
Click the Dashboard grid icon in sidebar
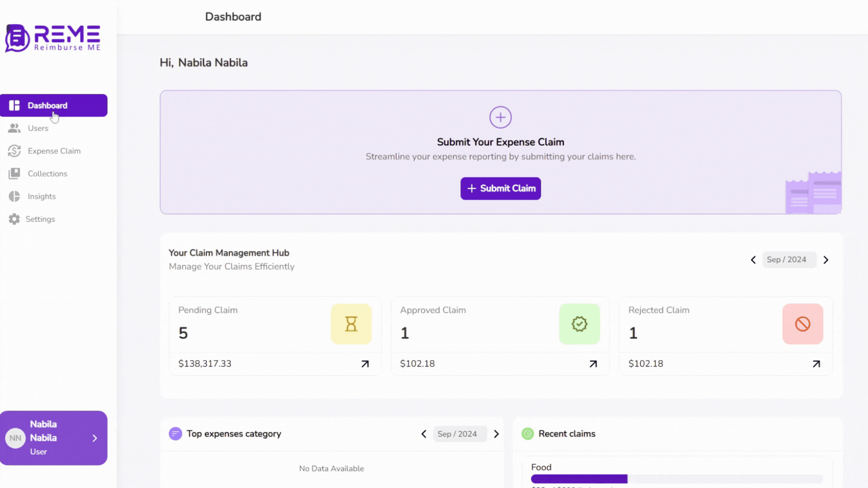pyautogui.click(x=14, y=105)
